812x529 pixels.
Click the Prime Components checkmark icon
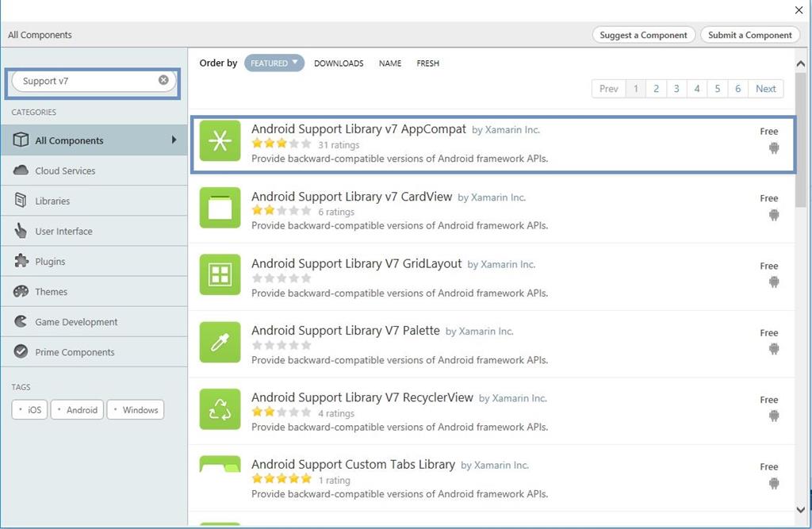(x=21, y=351)
